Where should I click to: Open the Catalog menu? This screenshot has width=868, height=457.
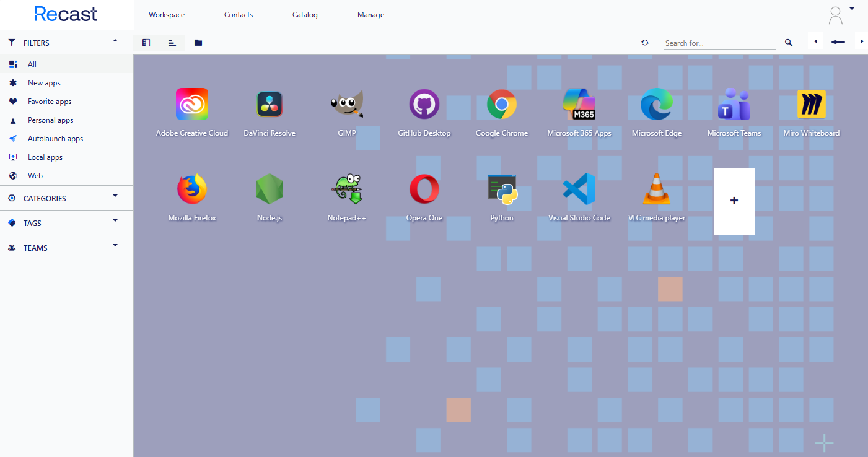click(305, 15)
